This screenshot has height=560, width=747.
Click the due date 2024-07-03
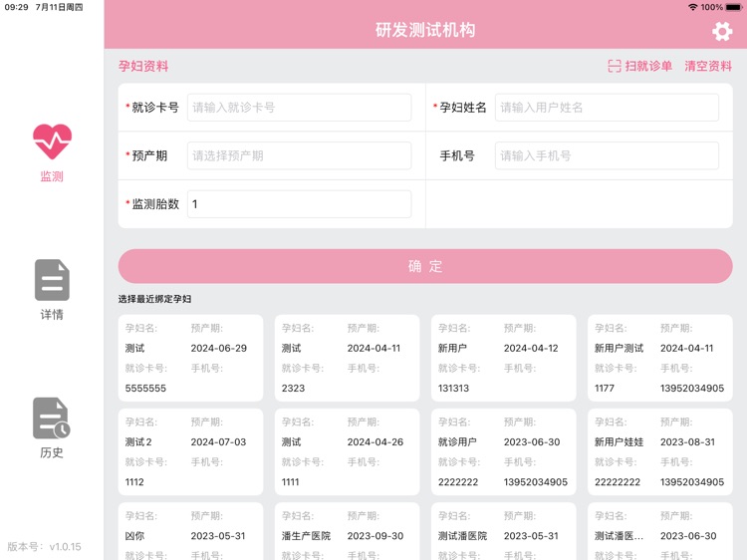[218, 442]
